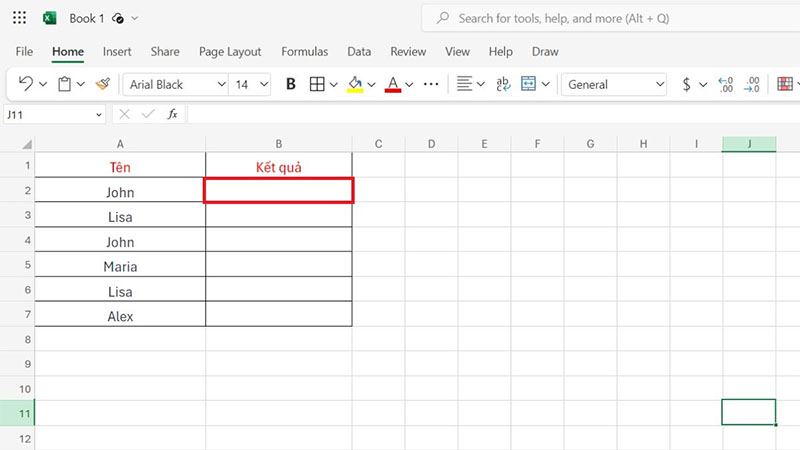Activate the Format Painter brush
800x450 pixels.
102,85
